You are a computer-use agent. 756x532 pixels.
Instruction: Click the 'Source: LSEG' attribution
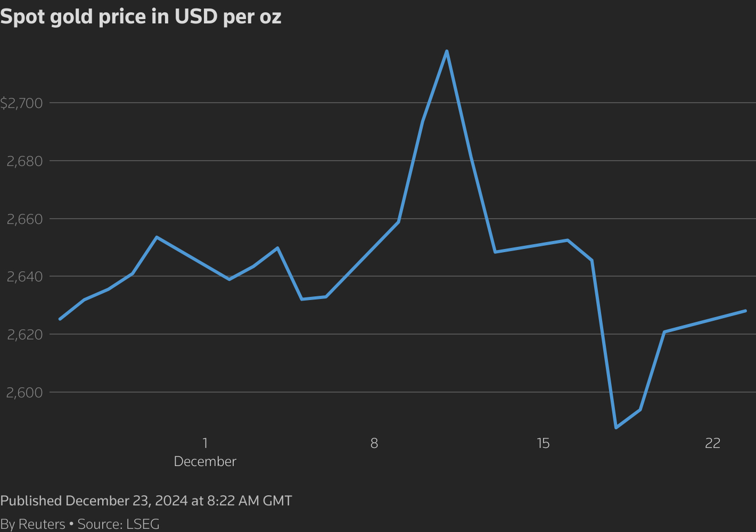click(x=118, y=524)
